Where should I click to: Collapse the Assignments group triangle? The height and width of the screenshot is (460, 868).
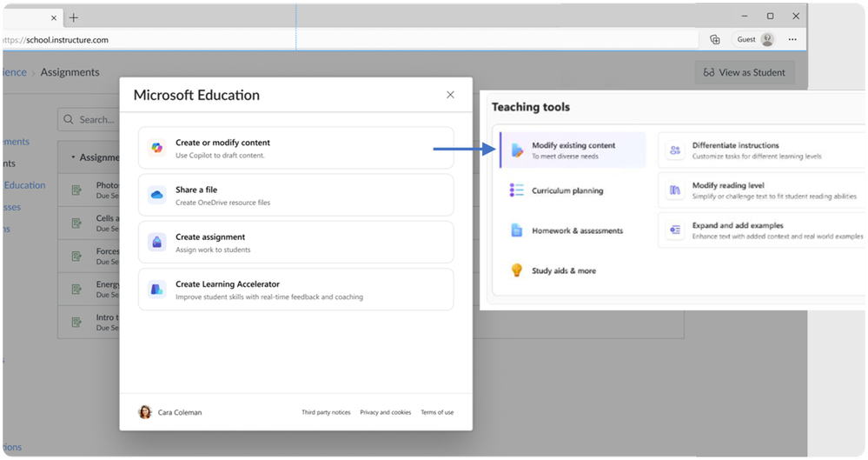(x=73, y=157)
